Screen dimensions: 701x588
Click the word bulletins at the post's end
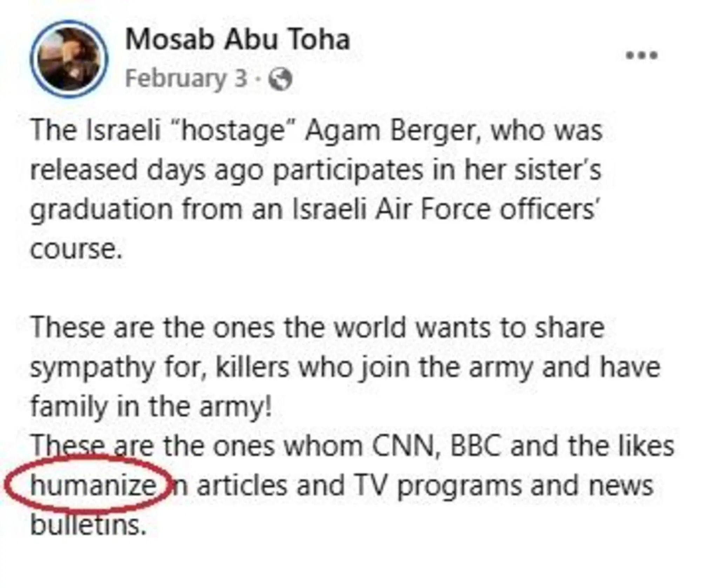[x=88, y=525]
